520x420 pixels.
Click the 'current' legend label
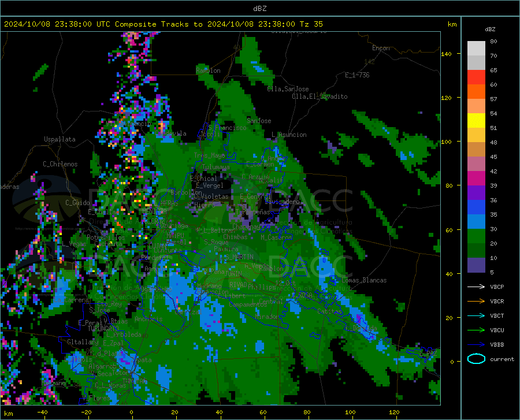coord(502,359)
